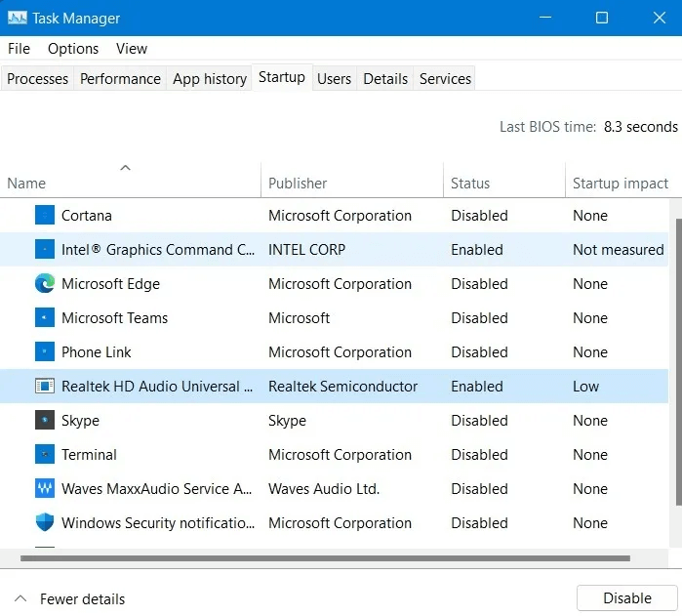Sort list by Startup impact header

(x=620, y=184)
